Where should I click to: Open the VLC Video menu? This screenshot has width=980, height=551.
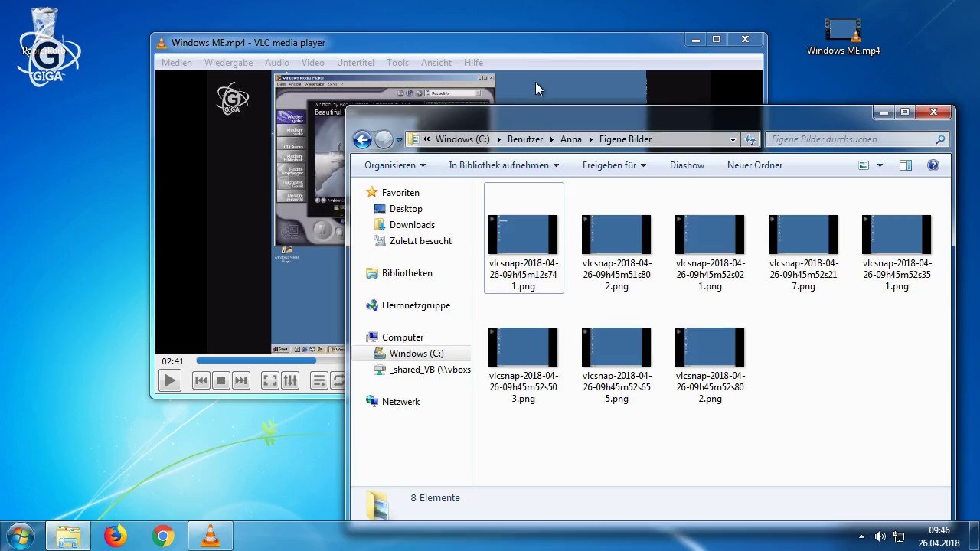(312, 63)
